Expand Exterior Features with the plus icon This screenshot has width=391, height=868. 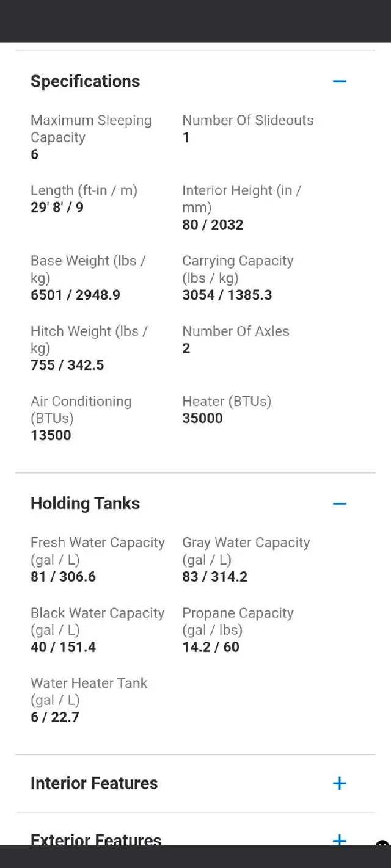pyautogui.click(x=340, y=840)
